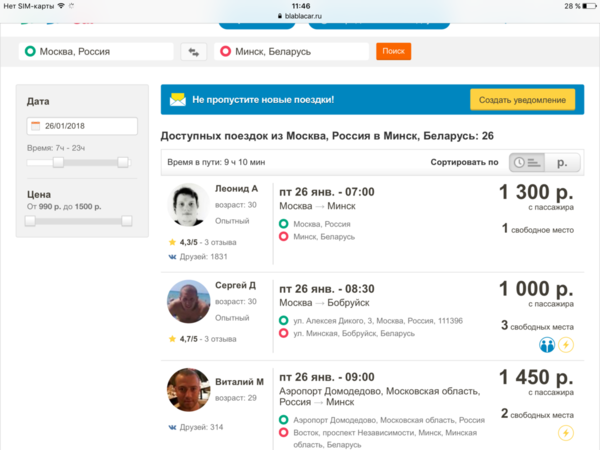Open driver name Леонид А

click(236, 189)
